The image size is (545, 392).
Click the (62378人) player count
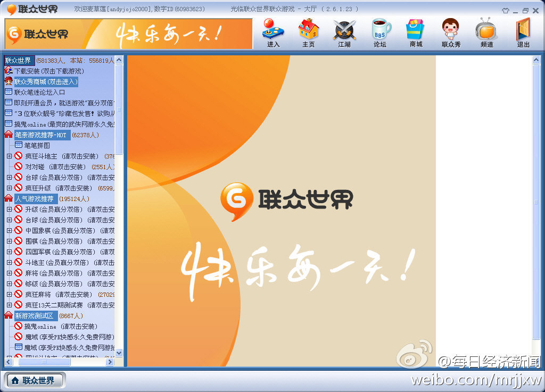point(85,135)
